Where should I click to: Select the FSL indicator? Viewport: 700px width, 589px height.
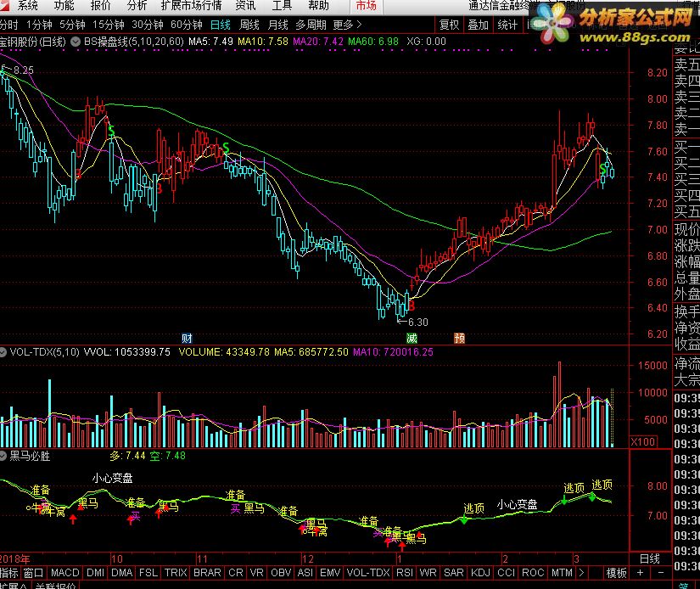(x=148, y=573)
